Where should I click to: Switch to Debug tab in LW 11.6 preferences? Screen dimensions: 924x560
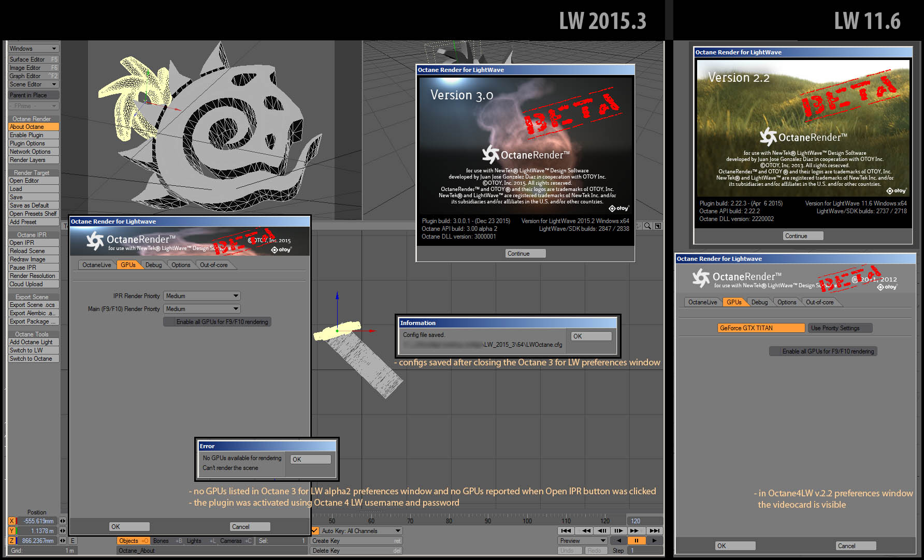[x=760, y=302]
